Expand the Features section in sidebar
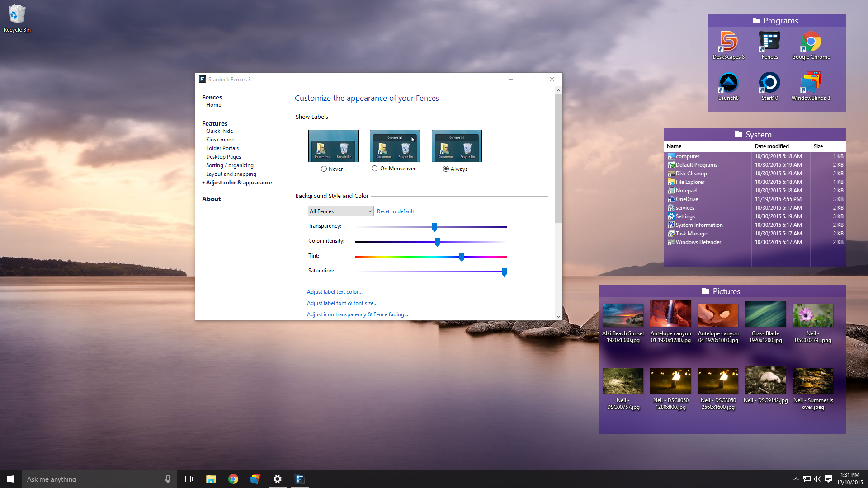The width and height of the screenshot is (868, 488). coord(214,123)
